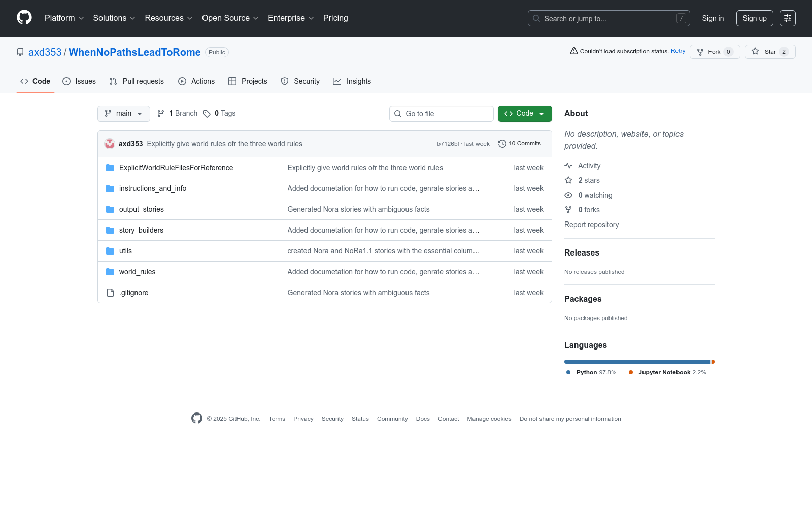Click the repository icon beside axd353
812x508 pixels.
coord(20,52)
